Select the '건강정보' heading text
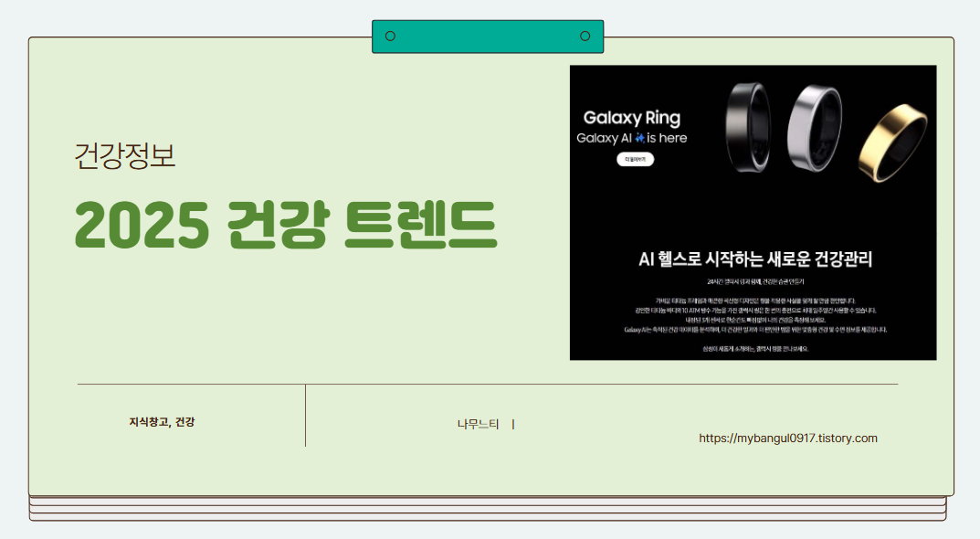The width and height of the screenshot is (980, 539). coord(125,155)
